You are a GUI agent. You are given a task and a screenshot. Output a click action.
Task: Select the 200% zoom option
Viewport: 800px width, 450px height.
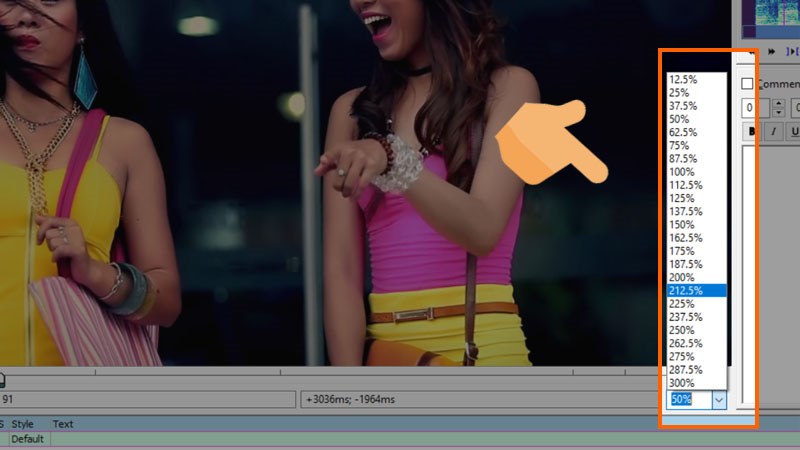point(696,278)
